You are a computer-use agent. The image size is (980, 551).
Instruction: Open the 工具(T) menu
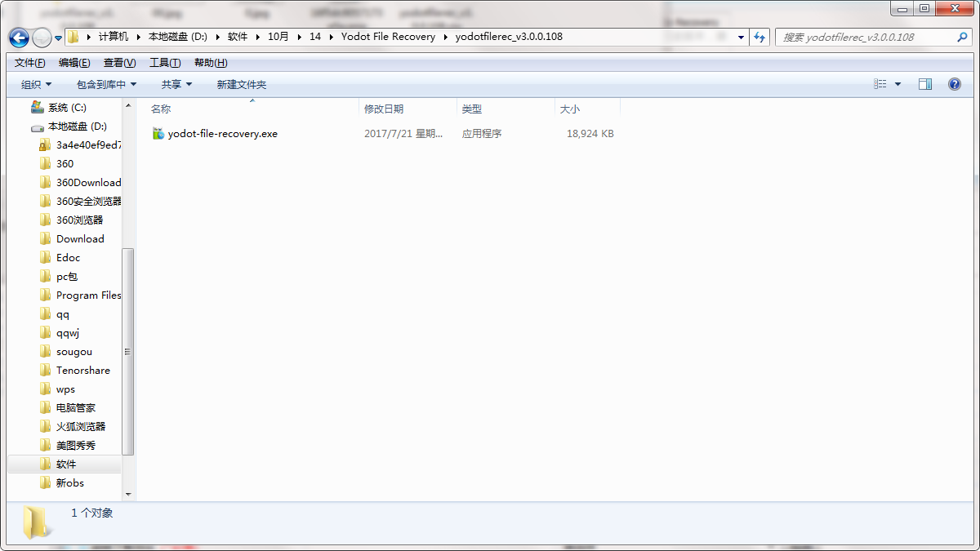coord(165,63)
